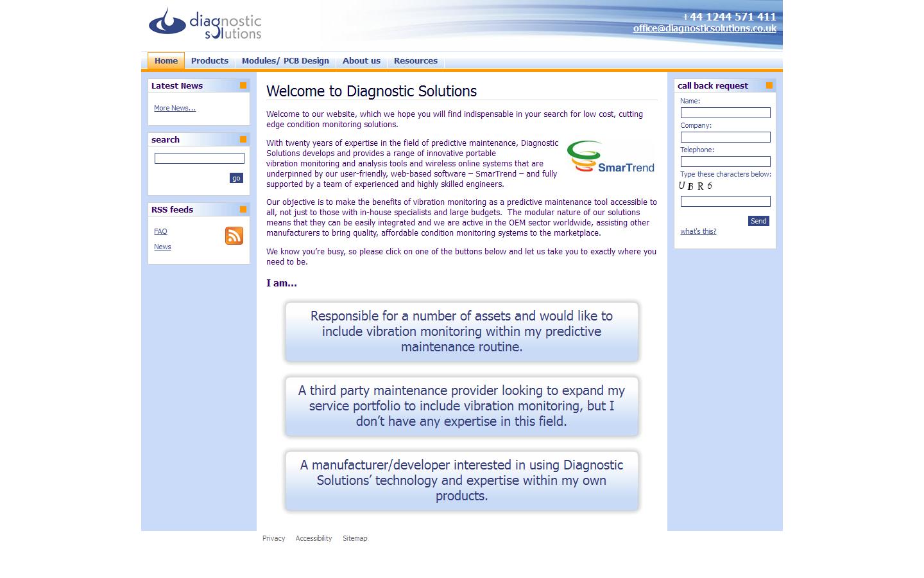The height and width of the screenshot is (578, 924).
Task: Click the go search button
Action: pos(236,178)
